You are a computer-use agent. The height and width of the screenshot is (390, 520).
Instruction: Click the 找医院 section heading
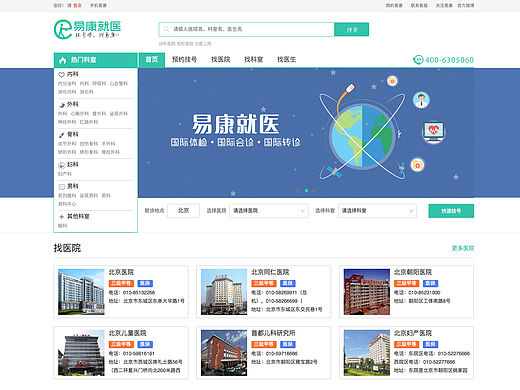[67, 248]
